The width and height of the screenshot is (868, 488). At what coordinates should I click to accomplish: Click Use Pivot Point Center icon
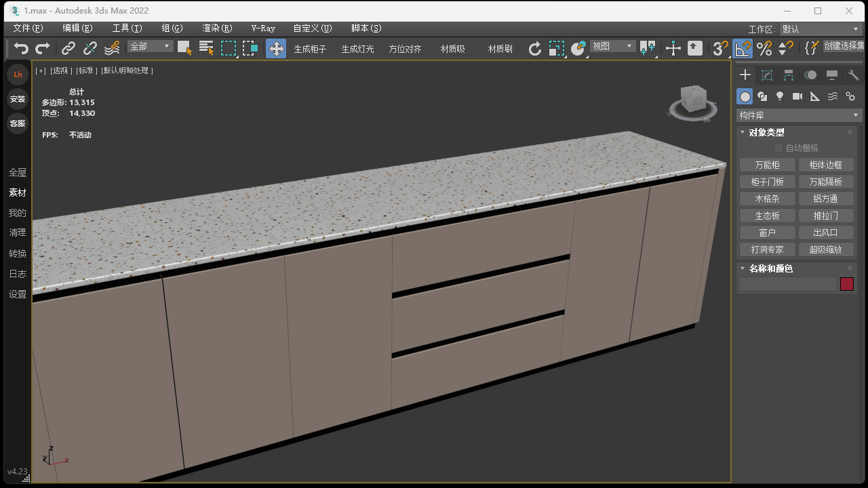648,48
